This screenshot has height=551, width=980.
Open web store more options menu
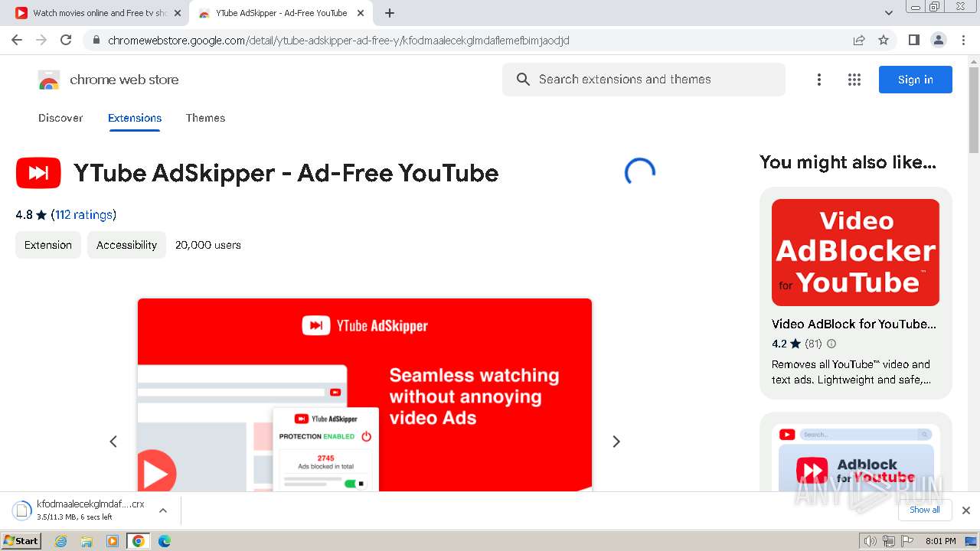point(819,80)
